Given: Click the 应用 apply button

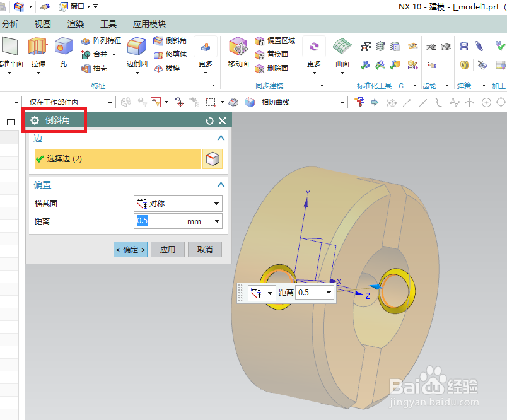Looking at the screenshot, I should pos(168,250).
